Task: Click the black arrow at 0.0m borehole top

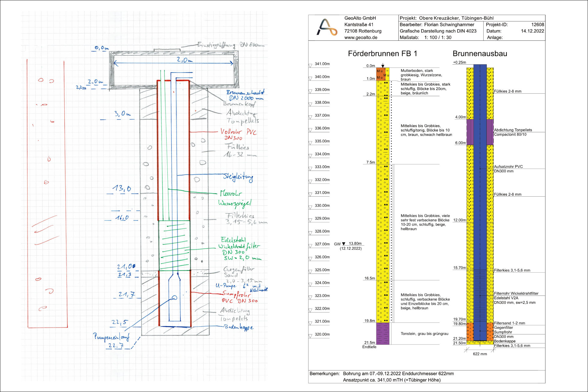Action: pos(383,66)
